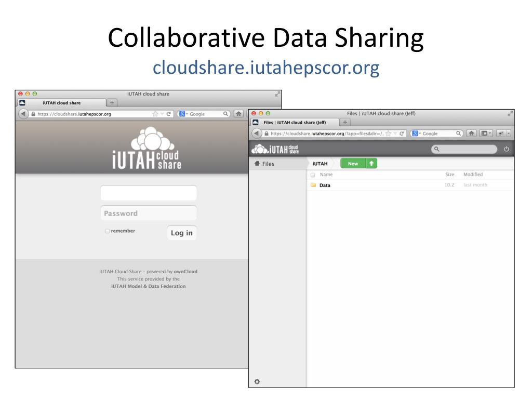Click the iUTAH cloud share logo on login page
Image resolution: width=532 pixels, height=399 pixels.
pyautogui.click(x=147, y=148)
